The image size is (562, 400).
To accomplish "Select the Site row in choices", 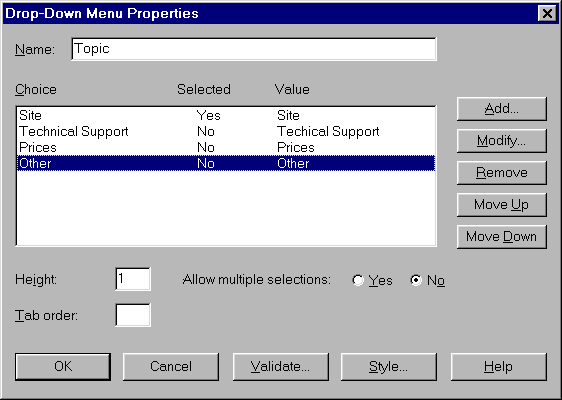I will coord(226,115).
